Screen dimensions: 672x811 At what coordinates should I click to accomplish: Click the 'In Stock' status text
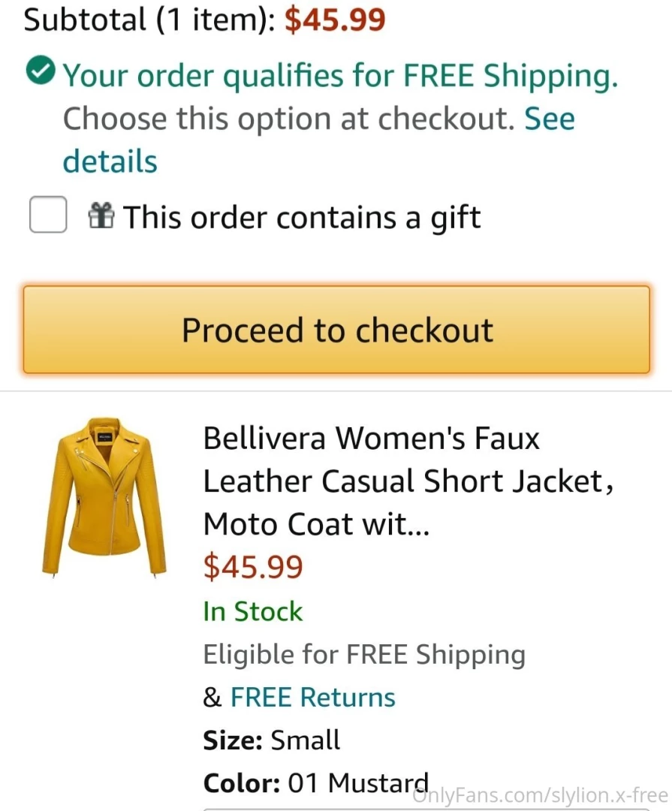(x=252, y=611)
